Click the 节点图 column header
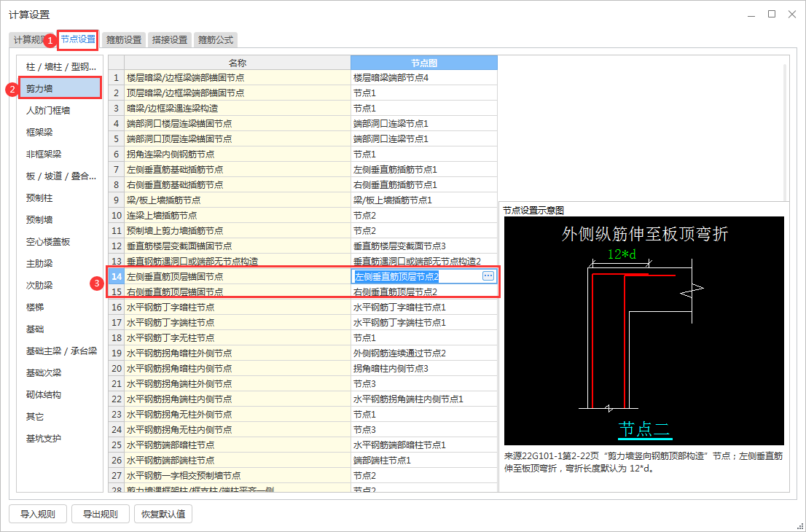Viewport: 806px width, 532px height. [x=424, y=63]
